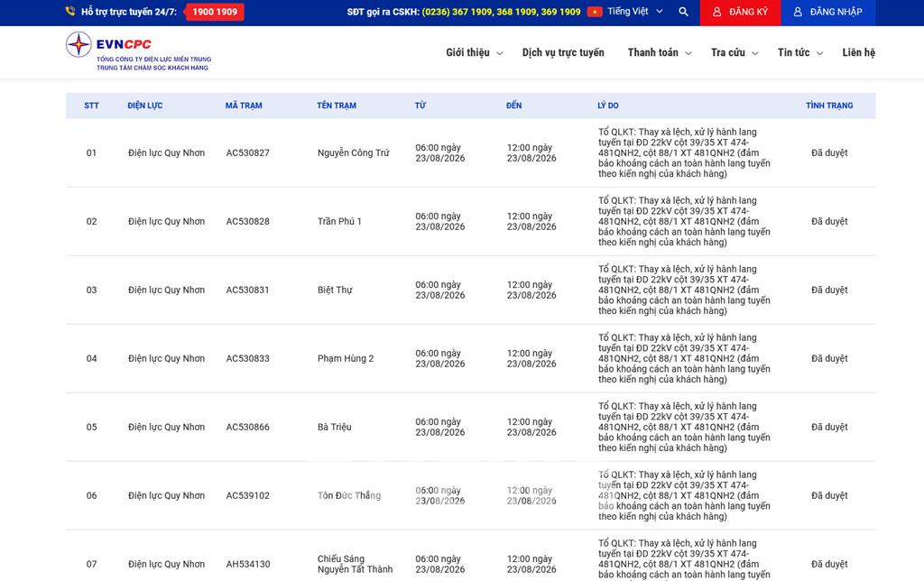Expand the Tra cứu menu chevron
This screenshot has width=924, height=581.
pyautogui.click(x=755, y=53)
